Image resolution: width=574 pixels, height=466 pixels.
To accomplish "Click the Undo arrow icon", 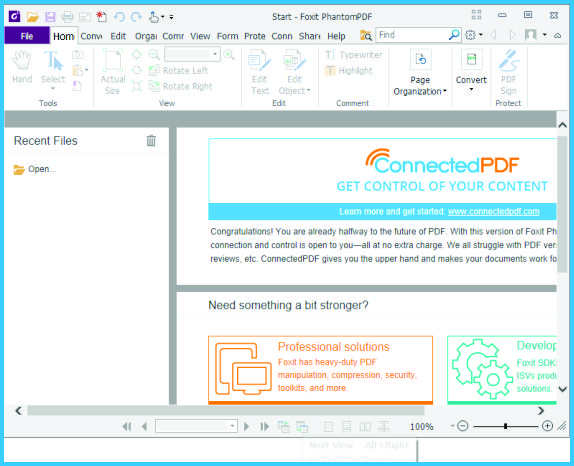I will point(119,17).
